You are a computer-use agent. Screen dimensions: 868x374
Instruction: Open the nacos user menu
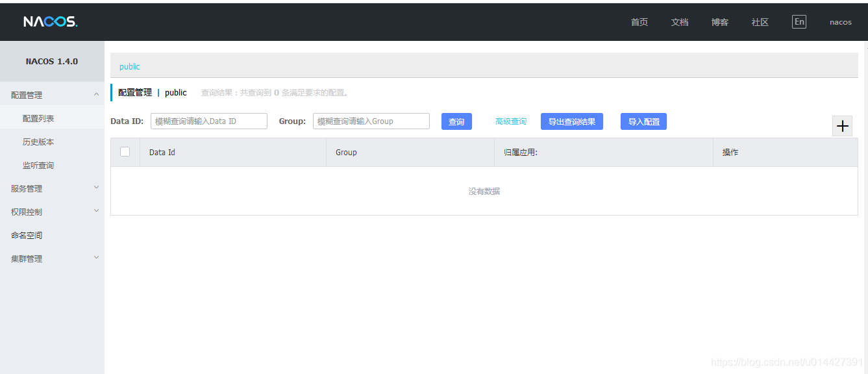coord(841,22)
